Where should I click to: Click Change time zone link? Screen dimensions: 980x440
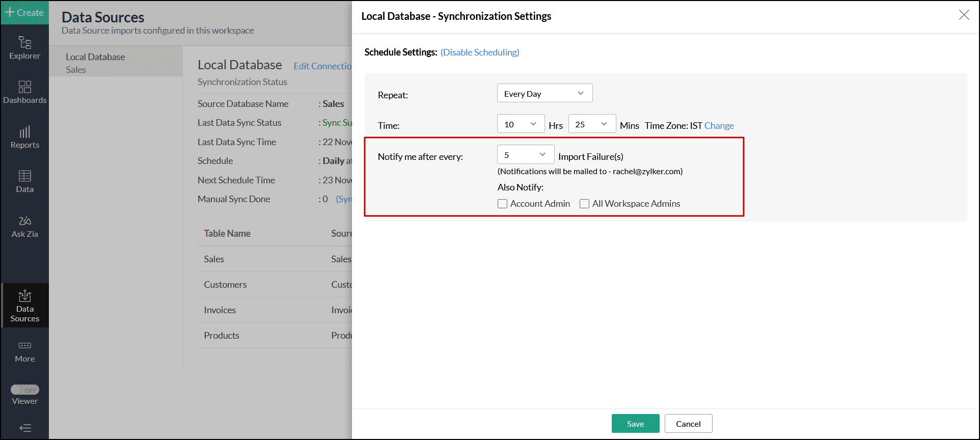(x=719, y=126)
